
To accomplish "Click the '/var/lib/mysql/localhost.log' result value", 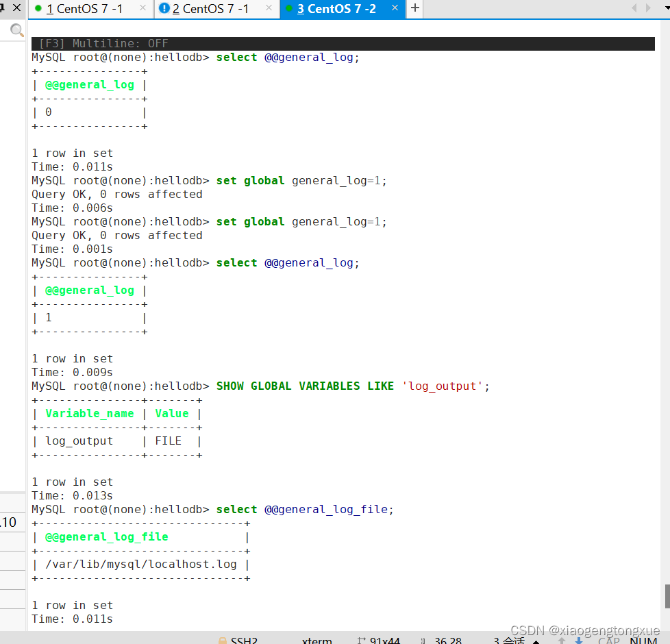I will [x=141, y=564].
